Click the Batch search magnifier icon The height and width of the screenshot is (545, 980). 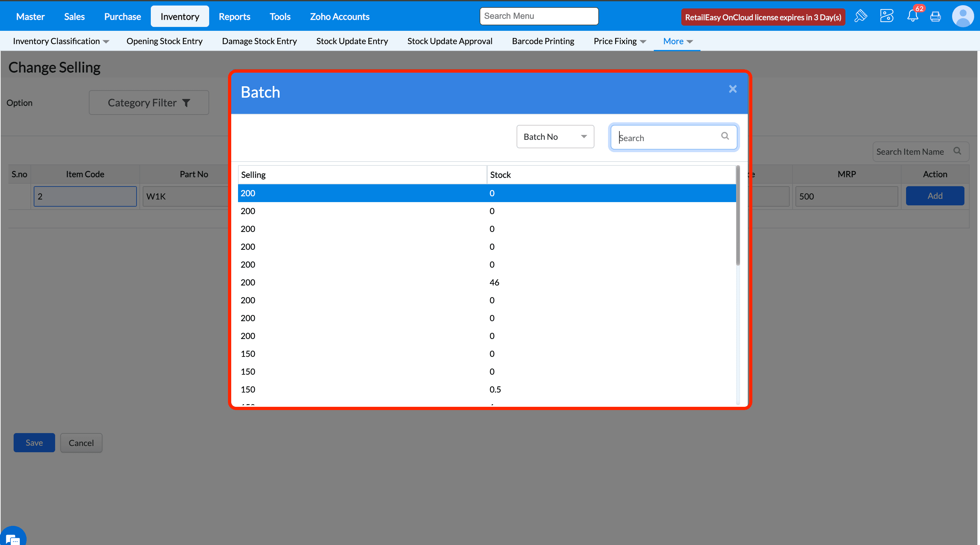[x=725, y=136]
